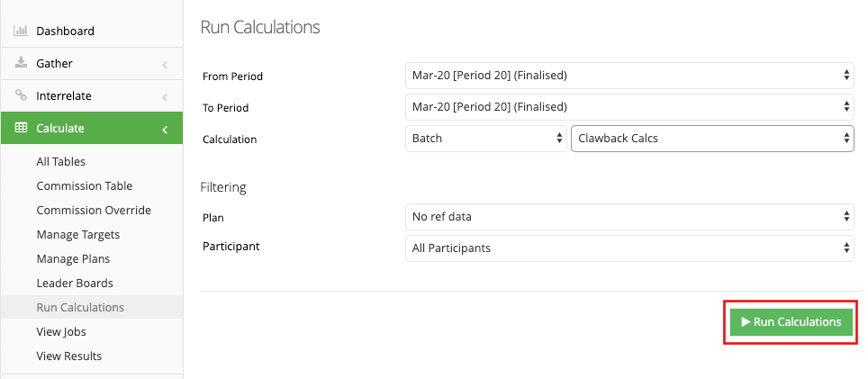Open the Participant filter dropdown
Screen dimensions: 868x379
pos(629,248)
